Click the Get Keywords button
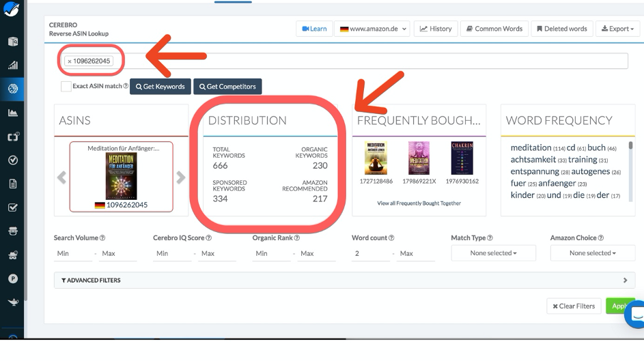 [x=160, y=87]
